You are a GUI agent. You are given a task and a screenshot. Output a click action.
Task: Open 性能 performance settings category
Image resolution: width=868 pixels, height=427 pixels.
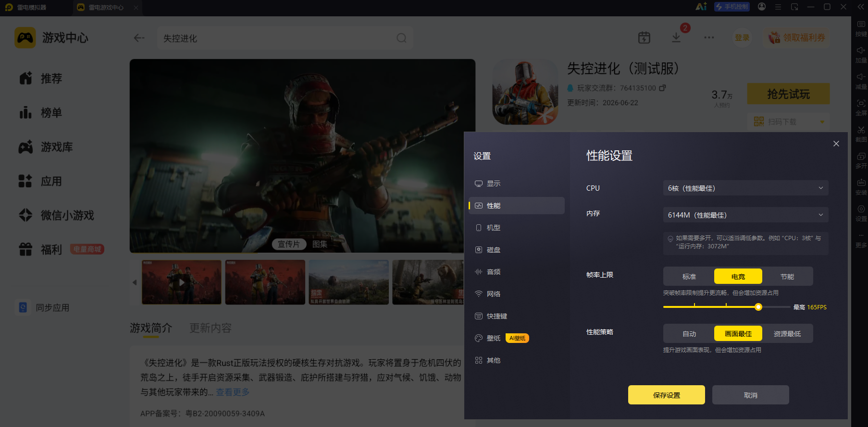517,206
